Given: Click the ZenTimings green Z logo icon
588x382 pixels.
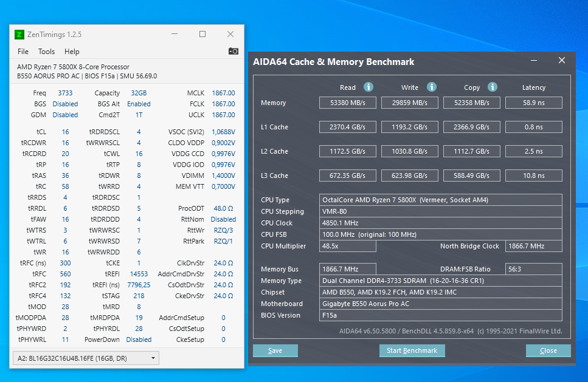Looking at the screenshot, I should [19, 35].
